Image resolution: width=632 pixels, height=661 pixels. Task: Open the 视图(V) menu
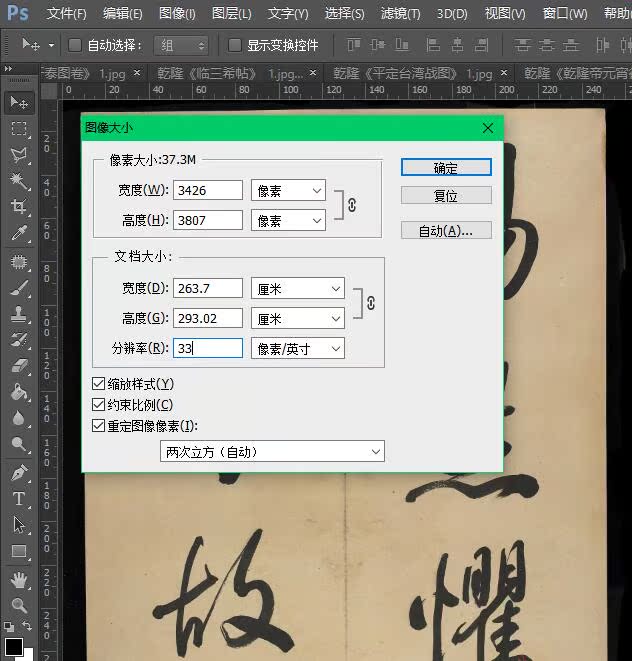pyautogui.click(x=505, y=13)
